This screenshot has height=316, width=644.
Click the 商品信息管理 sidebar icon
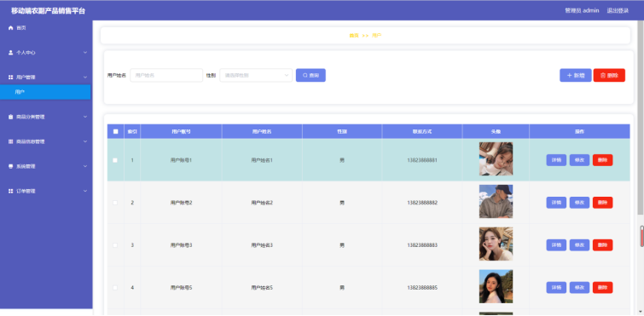(x=11, y=141)
